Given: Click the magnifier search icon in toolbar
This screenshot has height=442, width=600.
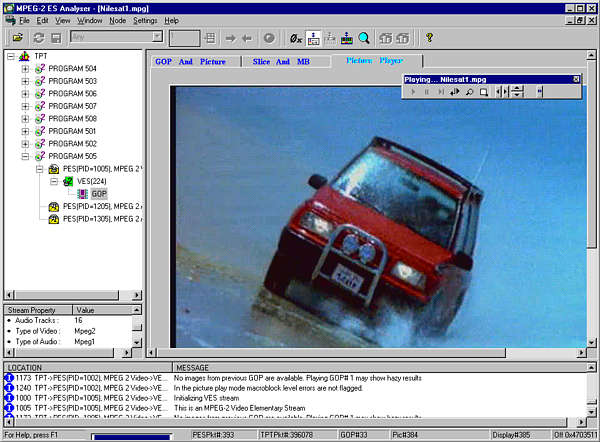Looking at the screenshot, I should 365,38.
